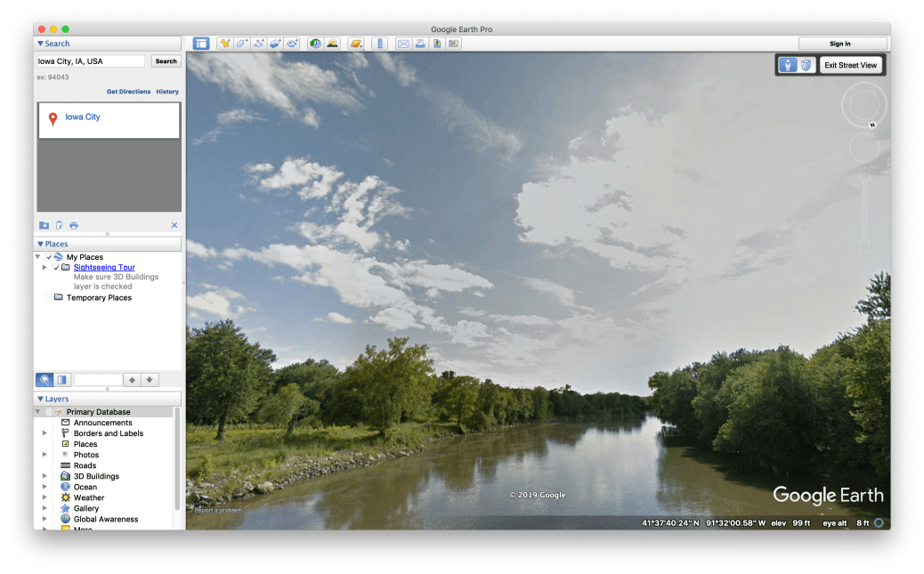The height and width of the screenshot is (574, 924).
Task: Open Get Directions in the search panel
Action: tap(128, 91)
